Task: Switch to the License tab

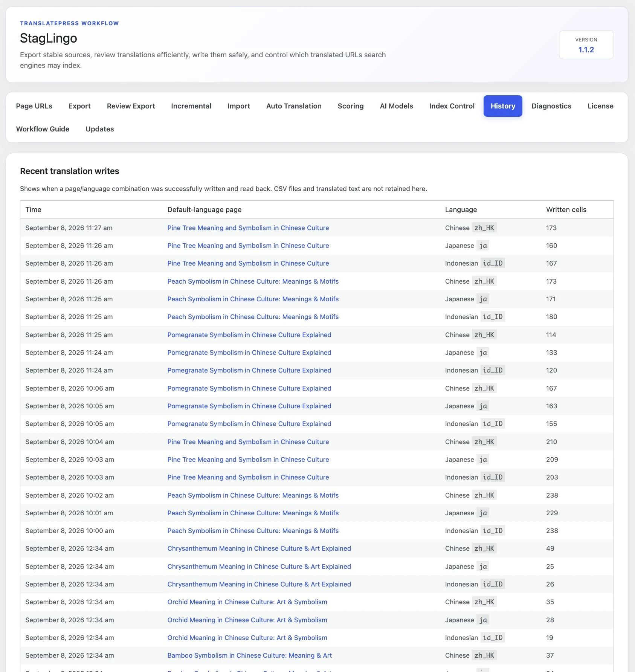Action: click(x=600, y=106)
